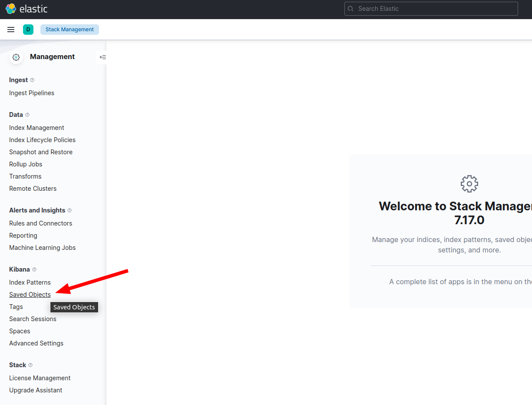Click help icon next to Data heading
Image resolution: width=532 pixels, height=405 pixels.
click(x=27, y=115)
